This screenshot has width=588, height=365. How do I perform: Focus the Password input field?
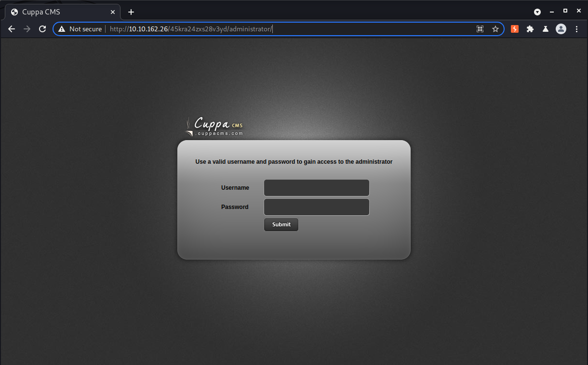317,207
